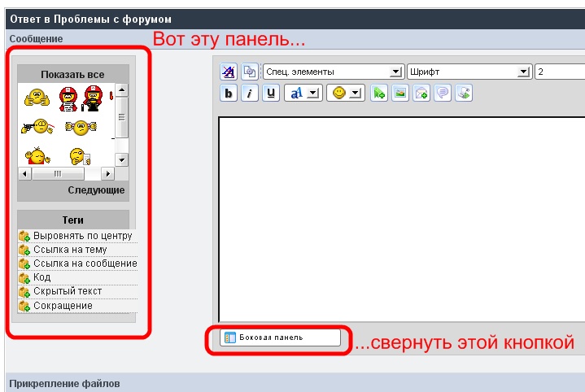Click the insert email link icon
Image resolution: width=585 pixels, height=392 pixels.
point(421,94)
